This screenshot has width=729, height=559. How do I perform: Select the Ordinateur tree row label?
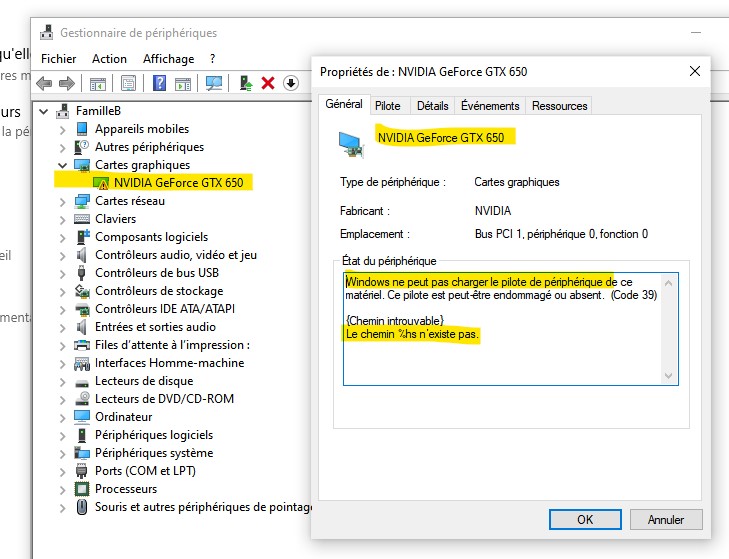point(124,417)
